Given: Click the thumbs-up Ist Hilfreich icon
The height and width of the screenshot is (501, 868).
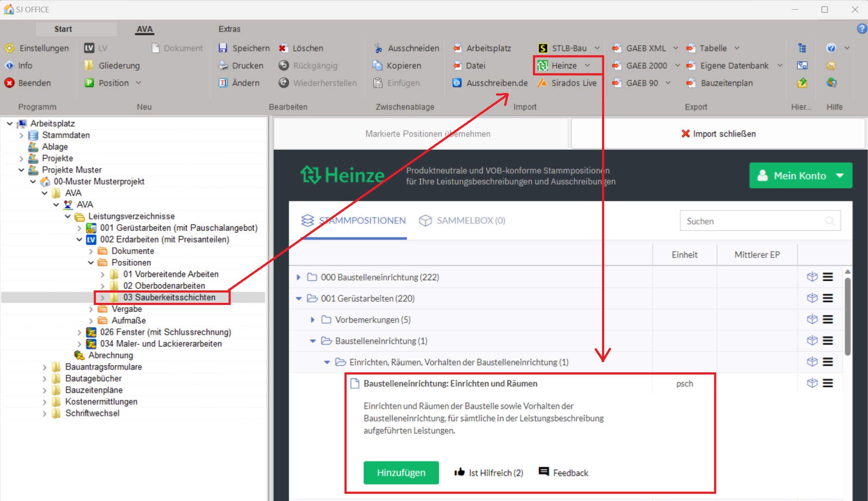Looking at the screenshot, I should 459,472.
